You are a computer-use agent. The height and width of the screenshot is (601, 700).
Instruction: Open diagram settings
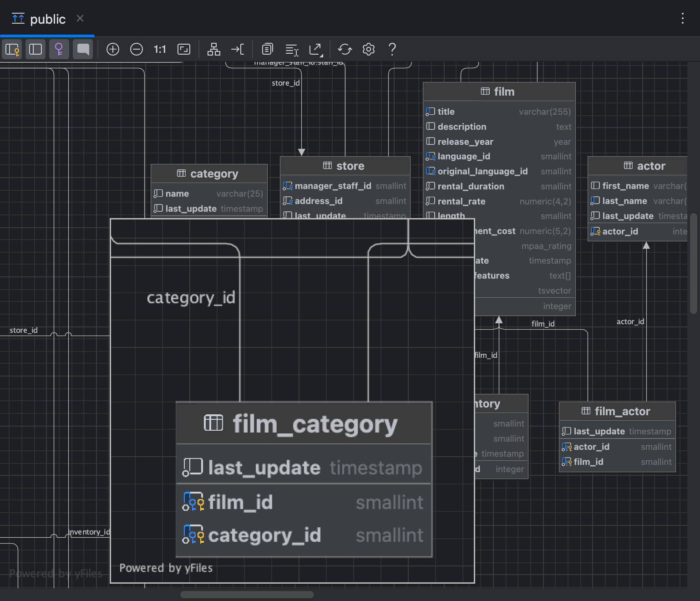(x=369, y=49)
